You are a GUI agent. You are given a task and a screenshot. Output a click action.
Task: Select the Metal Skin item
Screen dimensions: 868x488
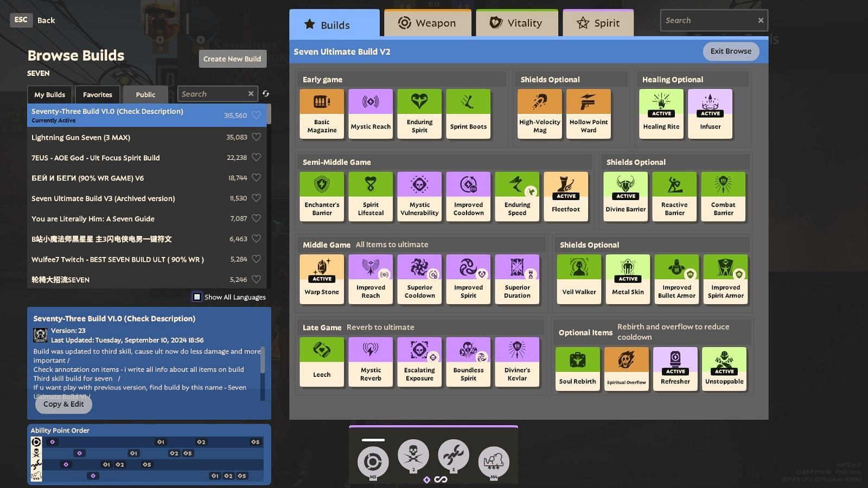(628, 279)
